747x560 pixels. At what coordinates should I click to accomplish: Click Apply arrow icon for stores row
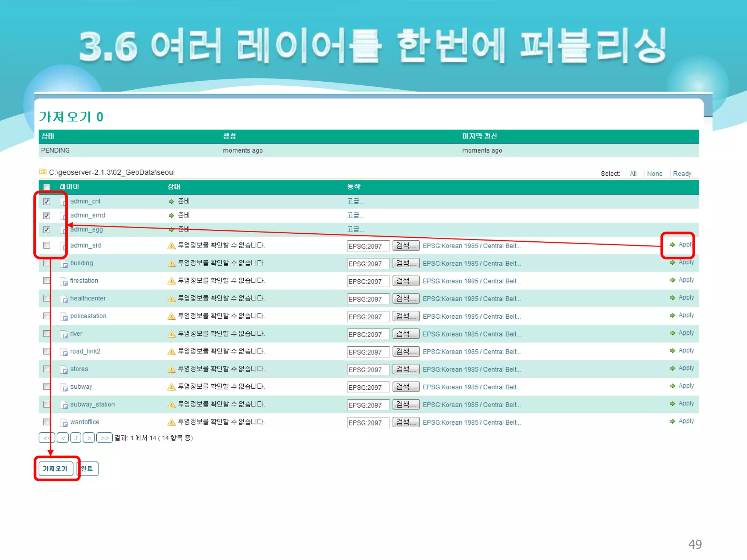click(673, 368)
